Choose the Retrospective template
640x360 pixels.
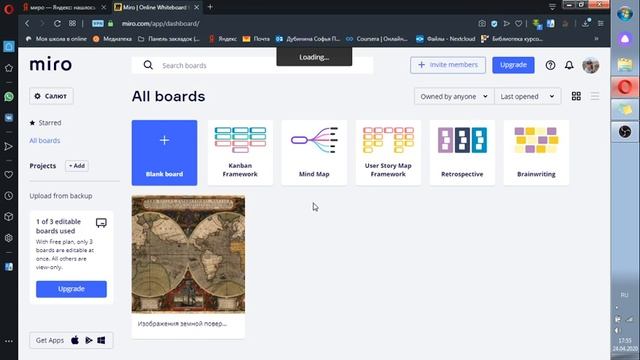(x=462, y=153)
